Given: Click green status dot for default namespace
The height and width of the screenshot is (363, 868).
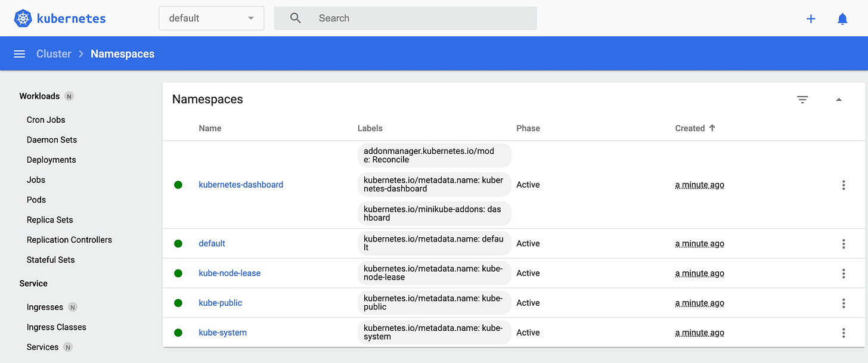Looking at the screenshot, I should (x=178, y=243).
